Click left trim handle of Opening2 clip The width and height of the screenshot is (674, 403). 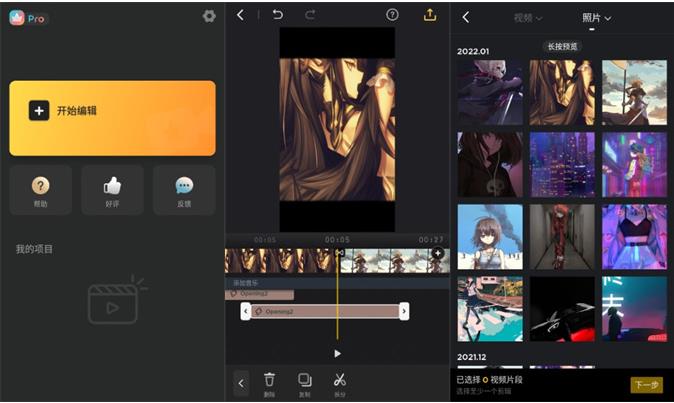coord(245,311)
